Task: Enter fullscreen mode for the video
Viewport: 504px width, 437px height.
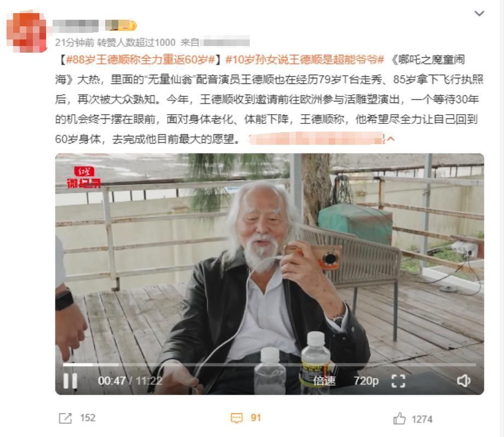Action: (x=398, y=381)
